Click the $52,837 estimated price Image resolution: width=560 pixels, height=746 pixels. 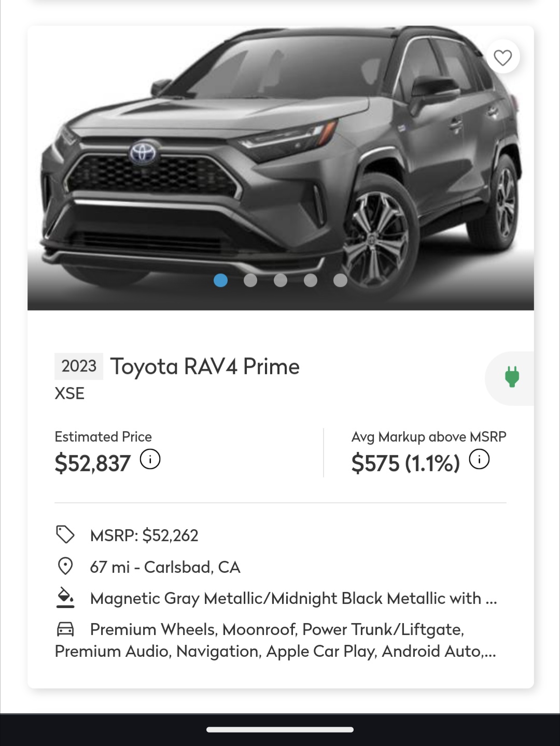click(93, 463)
